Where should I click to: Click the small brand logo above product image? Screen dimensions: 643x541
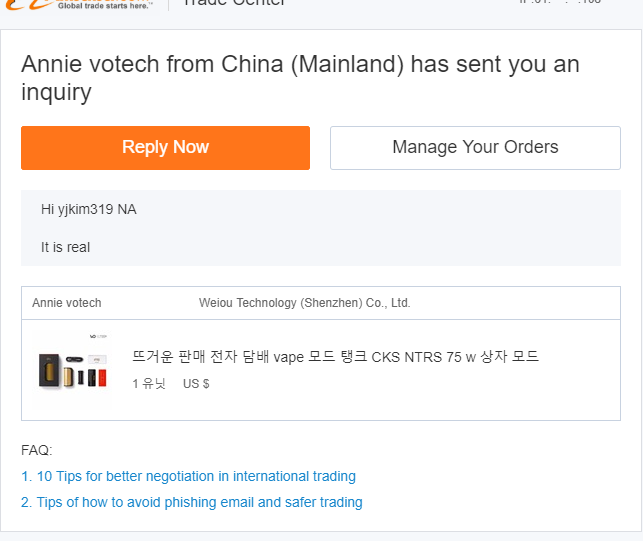pyautogui.click(x=98, y=337)
